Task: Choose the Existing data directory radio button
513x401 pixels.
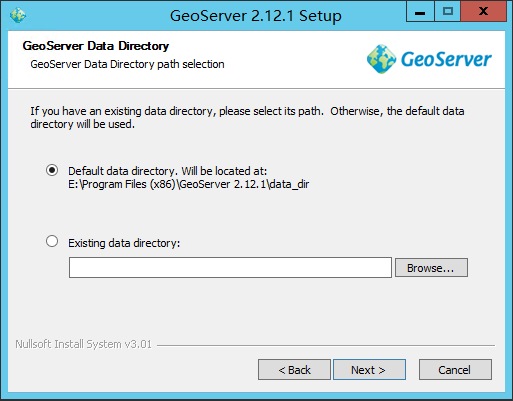Action: point(52,241)
